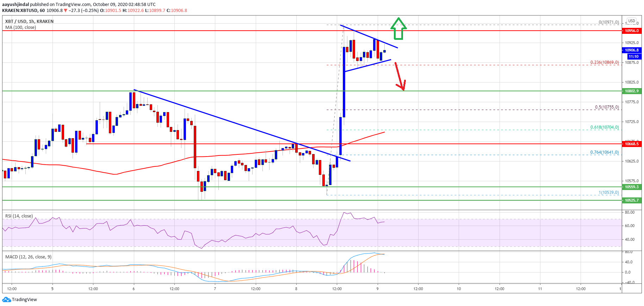Select the 1(10539.0) Fibonacci level label

point(609,193)
